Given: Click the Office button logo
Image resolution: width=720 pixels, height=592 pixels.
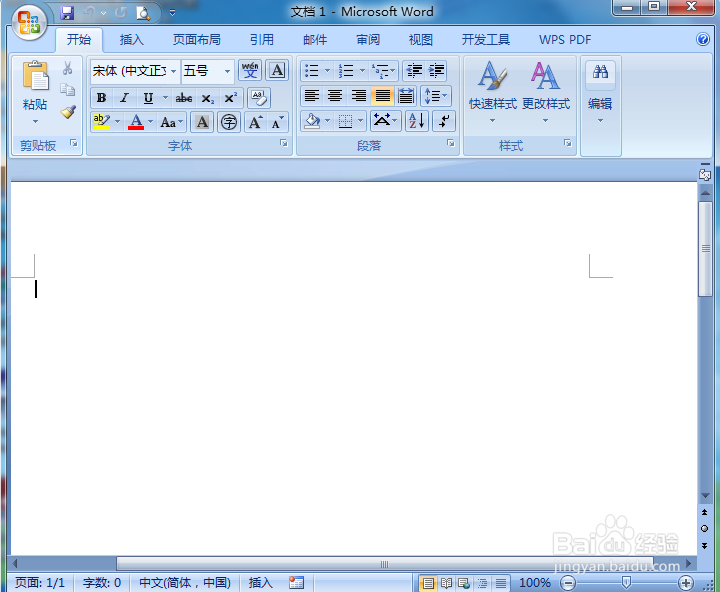Looking at the screenshot, I should click(29, 22).
